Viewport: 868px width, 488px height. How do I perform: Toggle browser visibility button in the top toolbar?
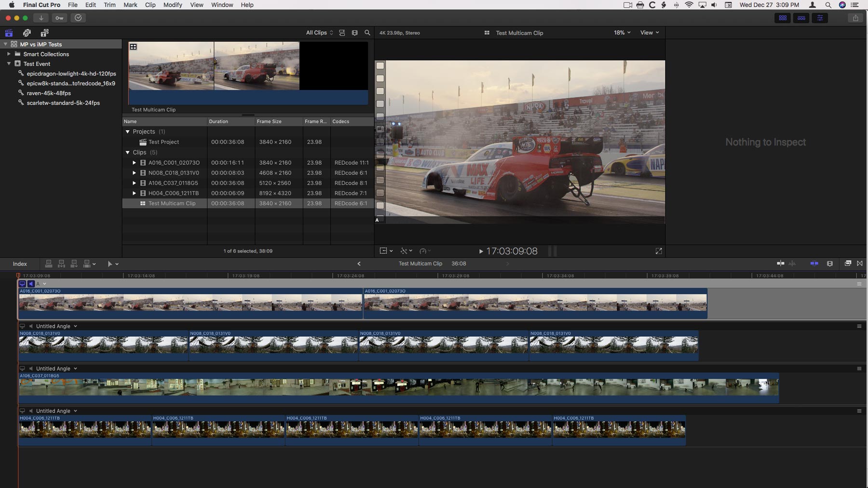[x=783, y=18]
